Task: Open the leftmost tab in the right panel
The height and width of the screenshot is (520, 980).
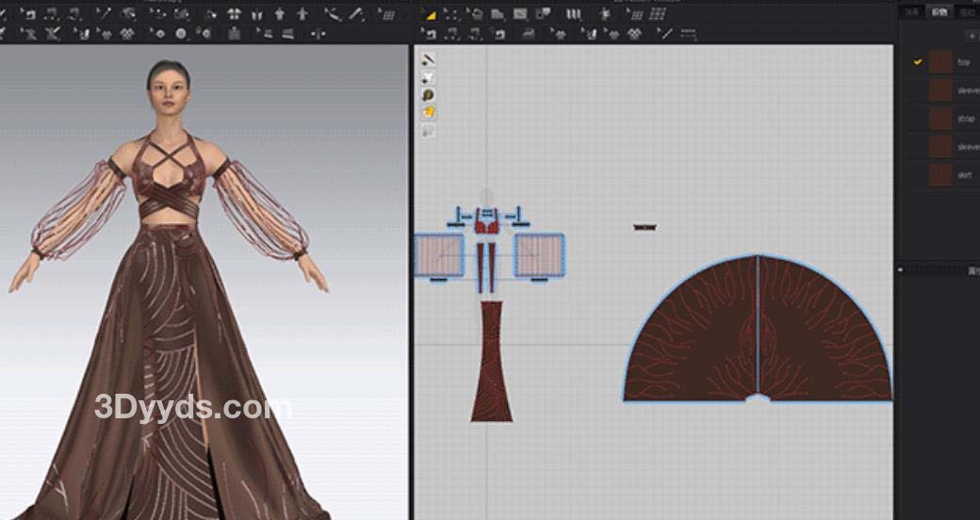Action: tap(911, 11)
